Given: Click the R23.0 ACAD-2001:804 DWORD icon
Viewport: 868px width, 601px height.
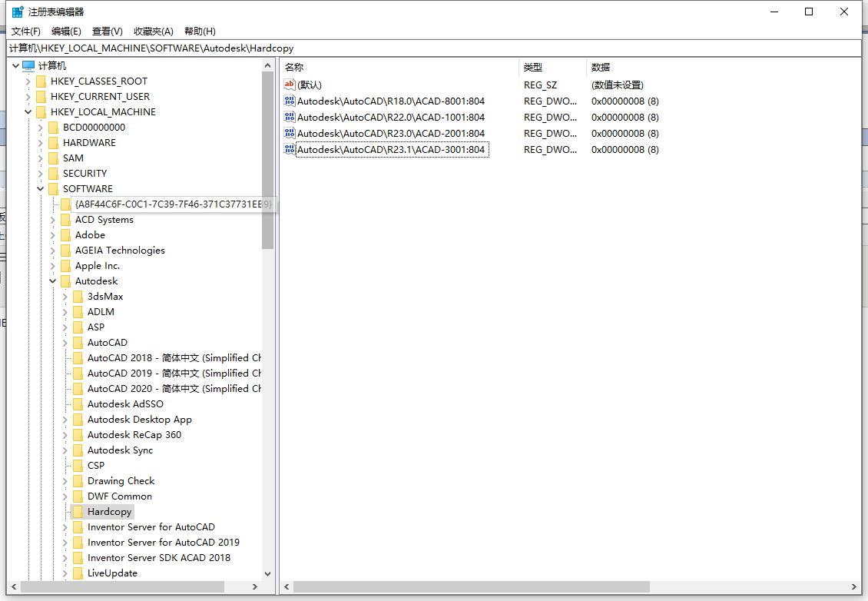Looking at the screenshot, I should pyautogui.click(x=290, y=133).
